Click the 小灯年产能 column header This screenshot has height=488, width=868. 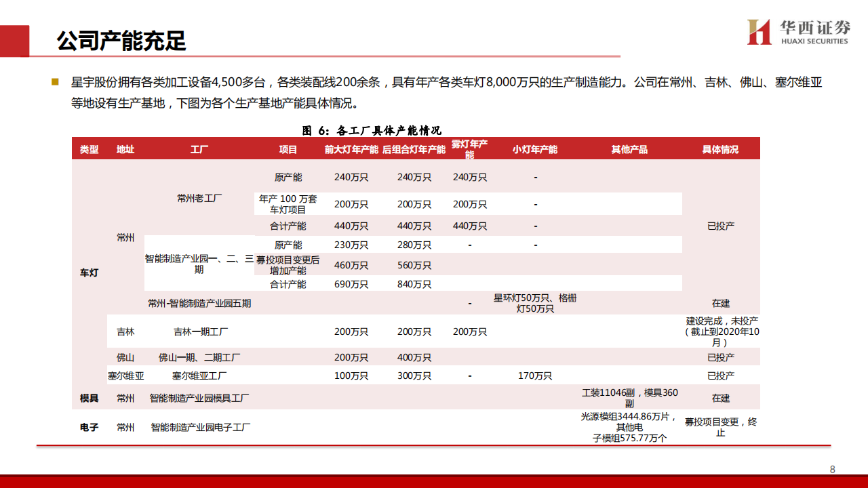coord(535,149)
